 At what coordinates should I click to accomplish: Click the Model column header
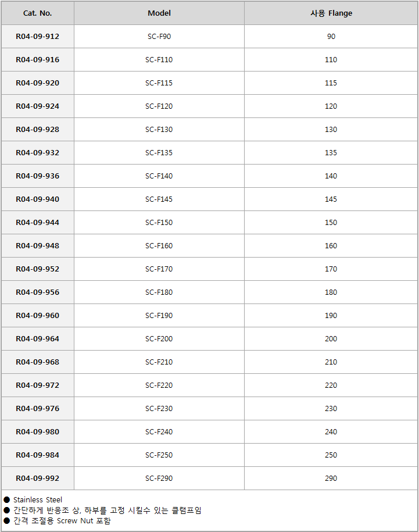159,13
